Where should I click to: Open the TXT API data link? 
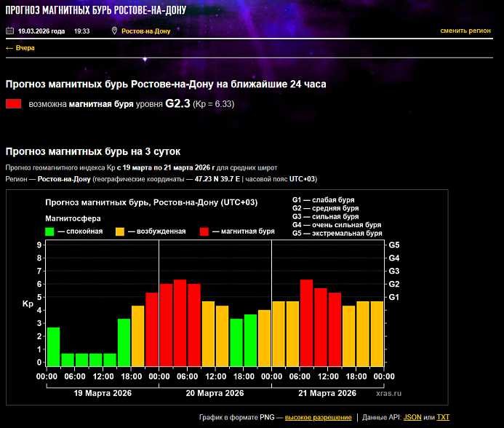[x=443, y=417]
